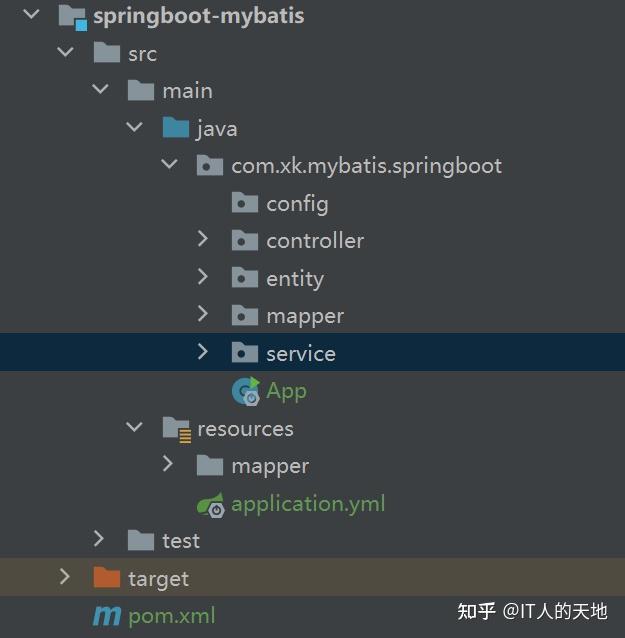Click the App Spring Boot class icon
The height and width of the screenshot is (638, 625).
point(246,391)
